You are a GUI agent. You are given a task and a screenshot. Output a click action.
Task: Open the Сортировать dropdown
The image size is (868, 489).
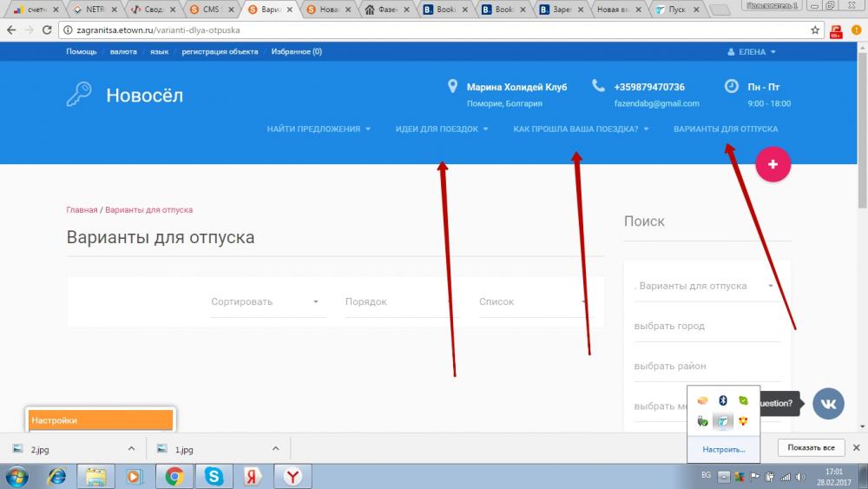(268, 301)
